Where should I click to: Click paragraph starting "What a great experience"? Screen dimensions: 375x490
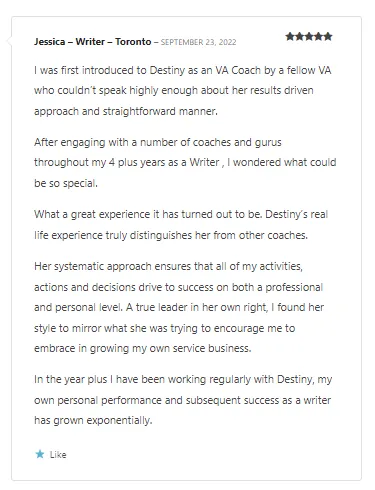[x=181, y=225]
